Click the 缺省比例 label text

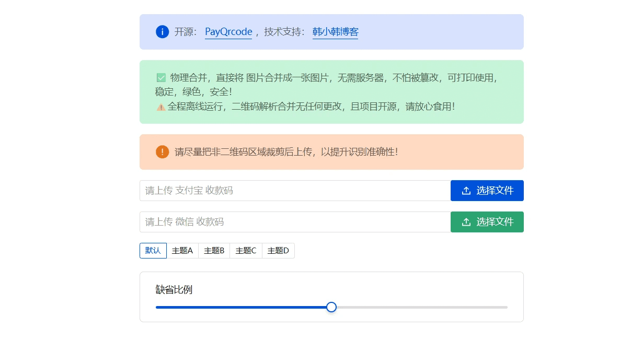point(174,290)
